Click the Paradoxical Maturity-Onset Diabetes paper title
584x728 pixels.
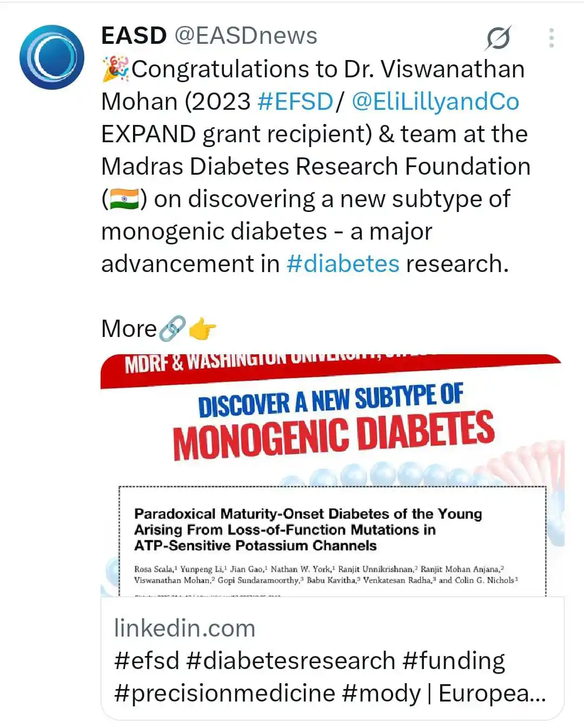pos(308,530)
